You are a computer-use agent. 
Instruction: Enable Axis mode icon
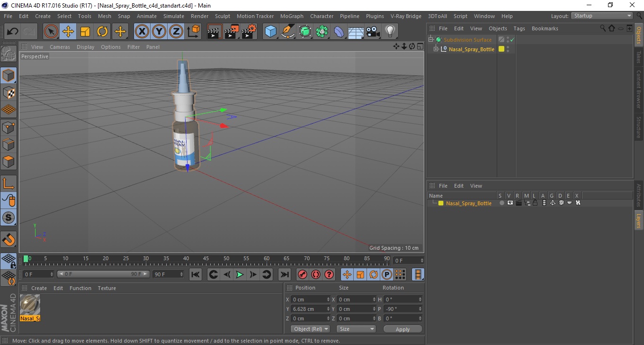tap(9, 183)
